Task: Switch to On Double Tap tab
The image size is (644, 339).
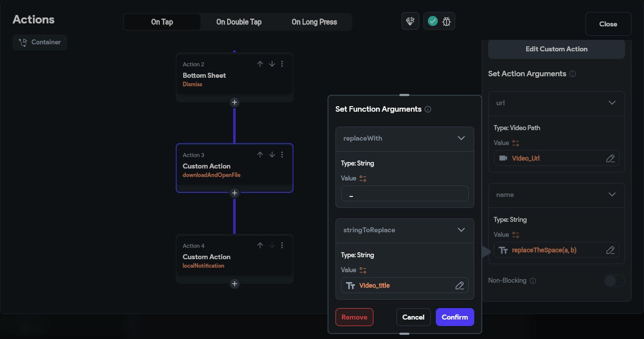Action: coord(239,22)
